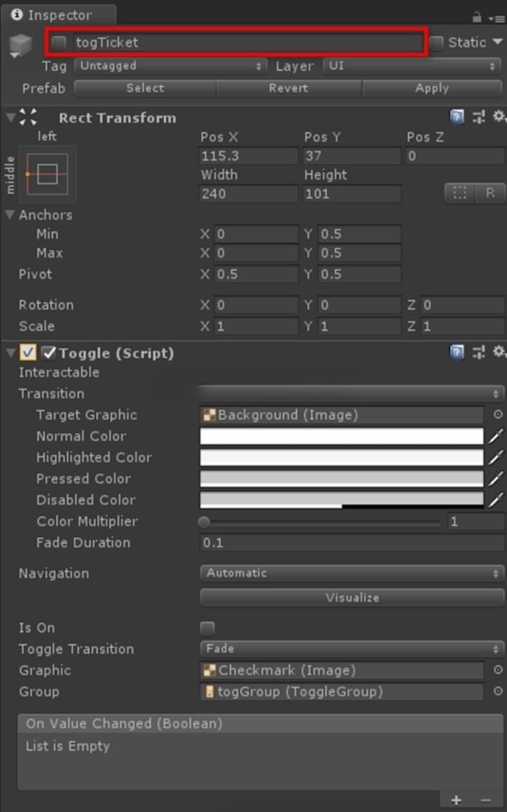507x812 pixels.
Task: Open Toggle script presets icon
Action: pos(478,352)
